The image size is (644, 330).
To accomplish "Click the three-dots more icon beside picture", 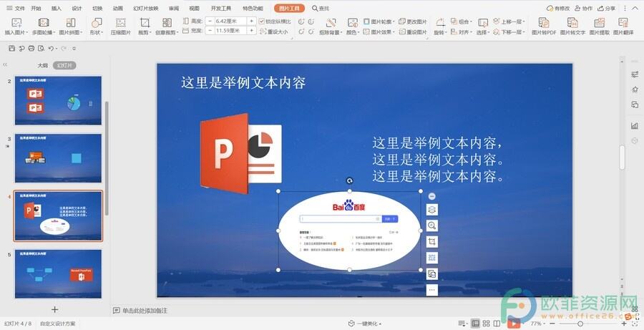I will click(x=431, y=290).
